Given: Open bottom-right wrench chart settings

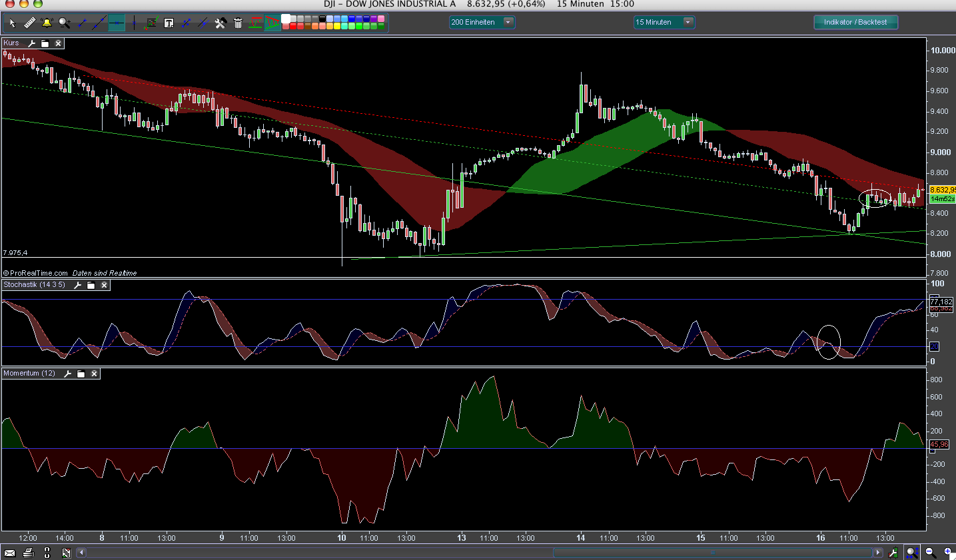Looking at the screenshot, I should coord(893,553).
